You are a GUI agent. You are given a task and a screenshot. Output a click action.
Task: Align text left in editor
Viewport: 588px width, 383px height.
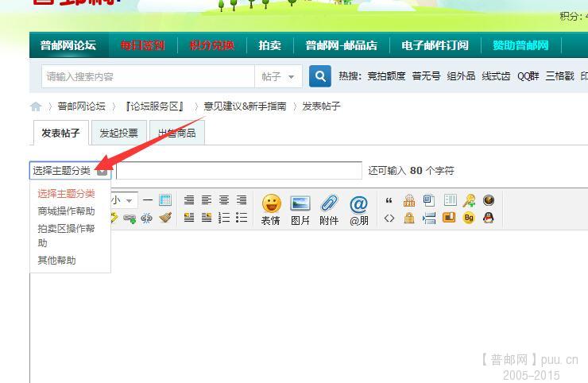click(x=207, y=200)
